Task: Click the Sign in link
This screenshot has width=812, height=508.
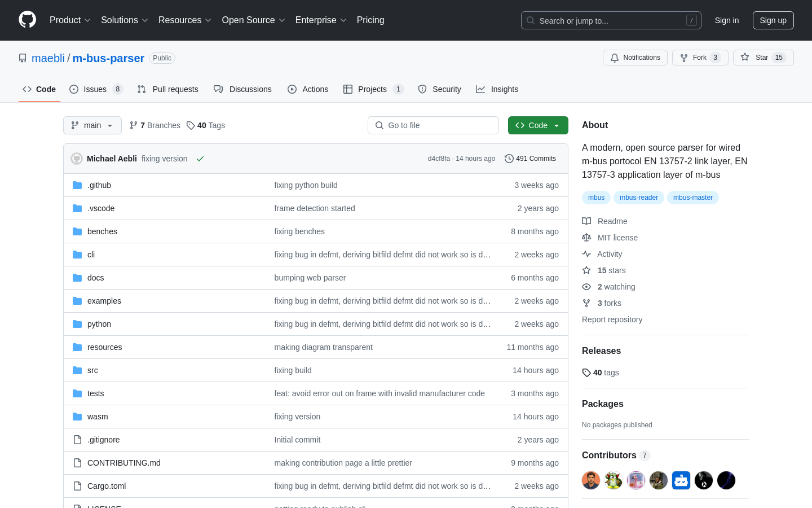Action: [x=726, y=20]
